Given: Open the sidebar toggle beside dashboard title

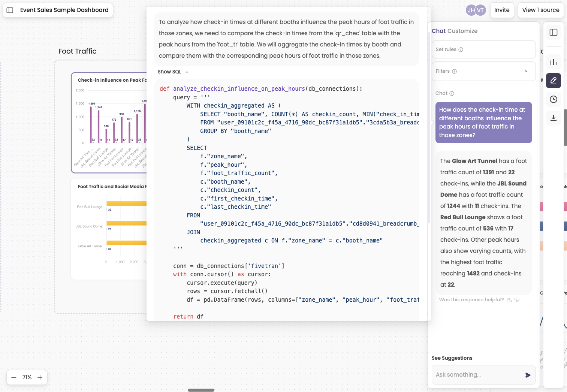Looking at the screenshot, I should tap(10, 10).
